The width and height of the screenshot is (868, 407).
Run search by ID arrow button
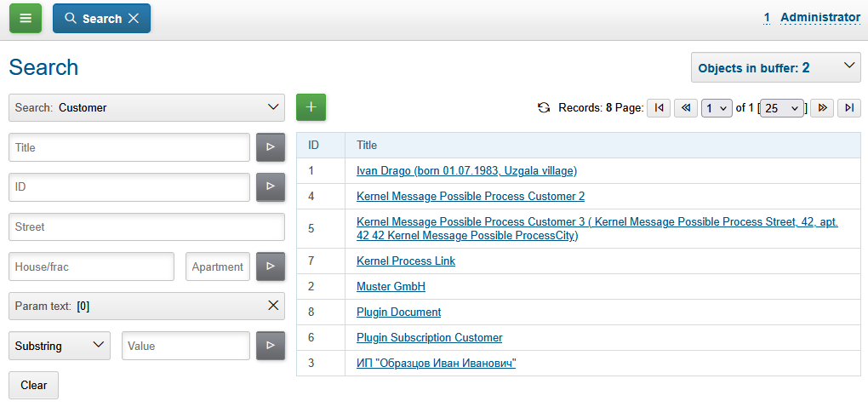tap(271, 186)
